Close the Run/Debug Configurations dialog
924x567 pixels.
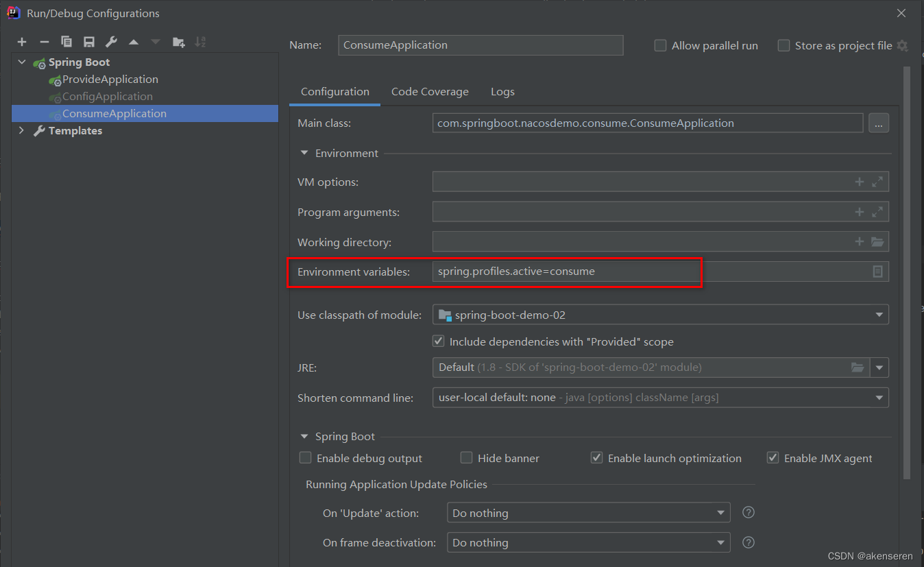[901, 13]
